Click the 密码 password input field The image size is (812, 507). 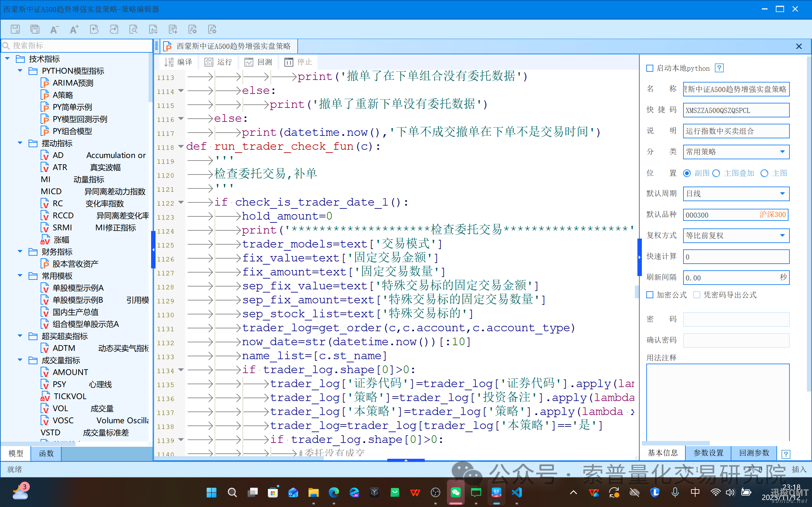(735, 319)
